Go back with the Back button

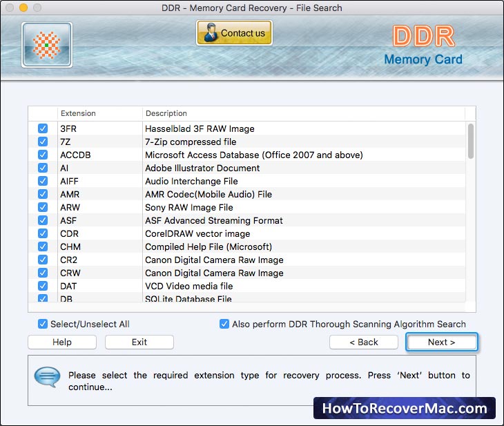pyautogui.click(x=364, y=342)
